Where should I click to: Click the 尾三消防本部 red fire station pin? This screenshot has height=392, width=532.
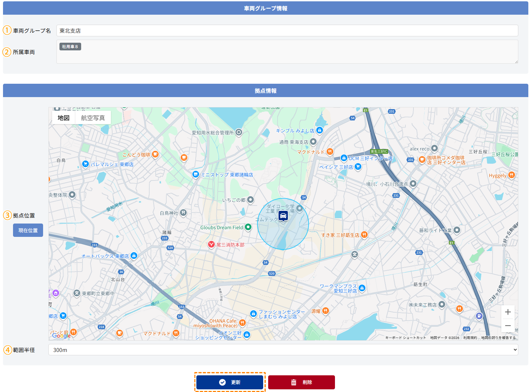tap(211, 245)
